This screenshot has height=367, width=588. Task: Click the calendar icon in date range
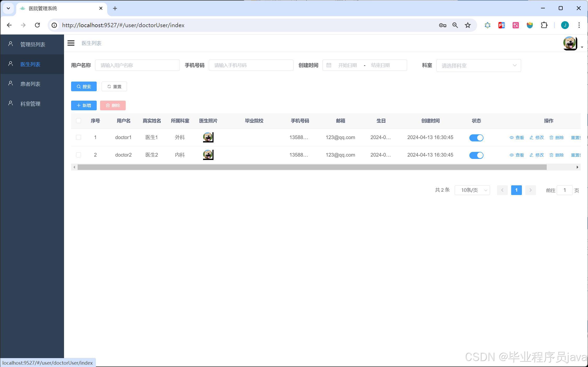pyautogui.click(x=329, y=65)
